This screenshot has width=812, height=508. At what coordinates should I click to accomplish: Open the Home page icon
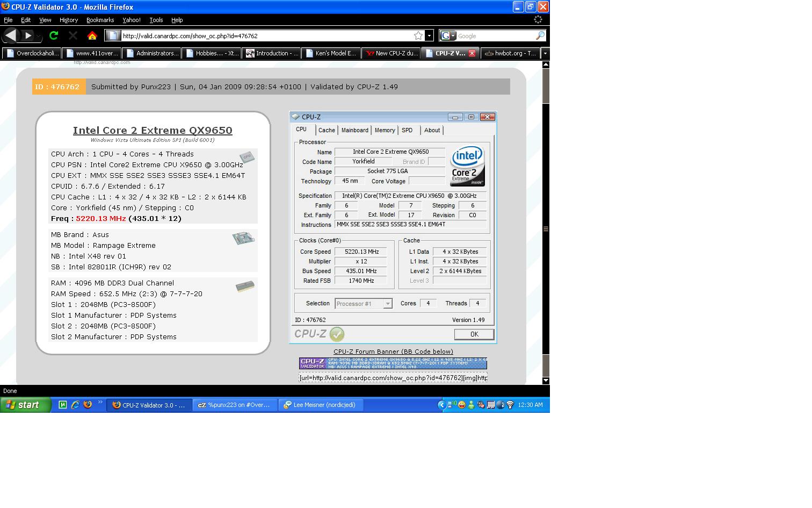click(x=92, y=35)
